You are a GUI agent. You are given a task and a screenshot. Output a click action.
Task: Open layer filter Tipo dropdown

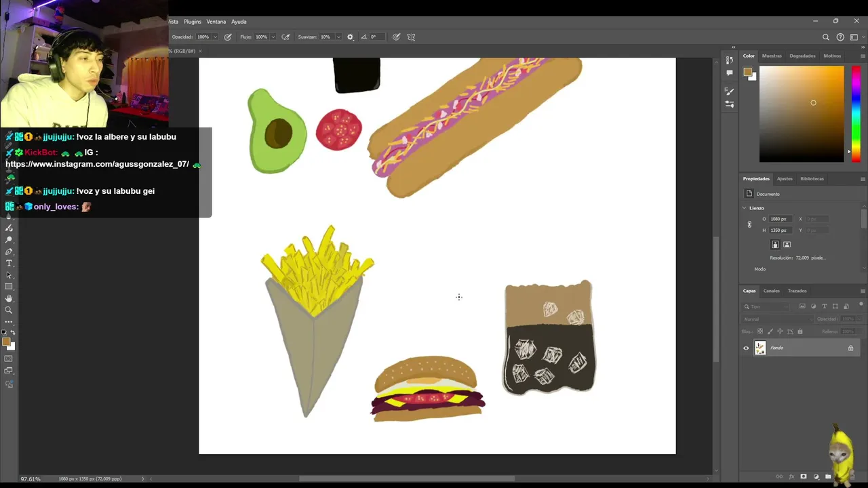tap(766, 306)
